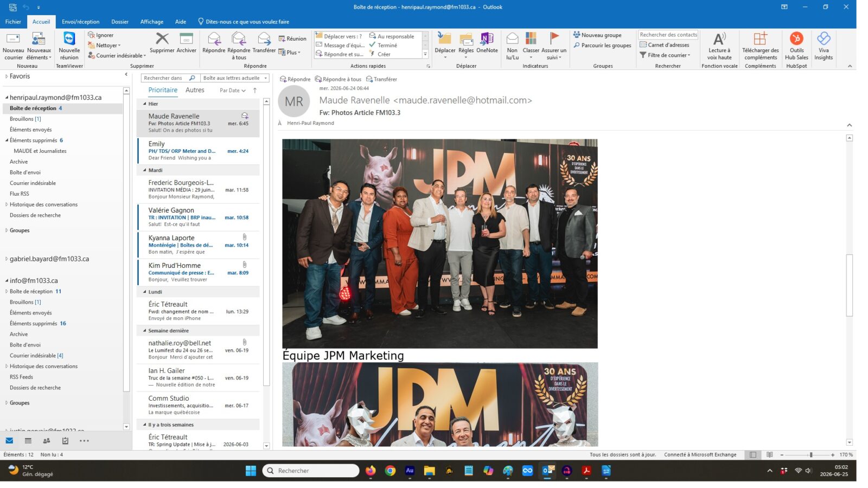Open the Déplacer folder menu

(445, 46)
